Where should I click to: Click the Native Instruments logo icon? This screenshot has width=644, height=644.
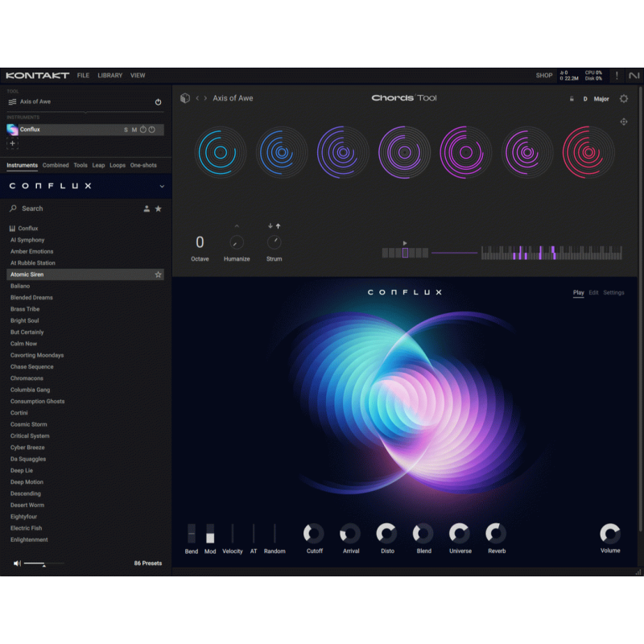point(634,76)
